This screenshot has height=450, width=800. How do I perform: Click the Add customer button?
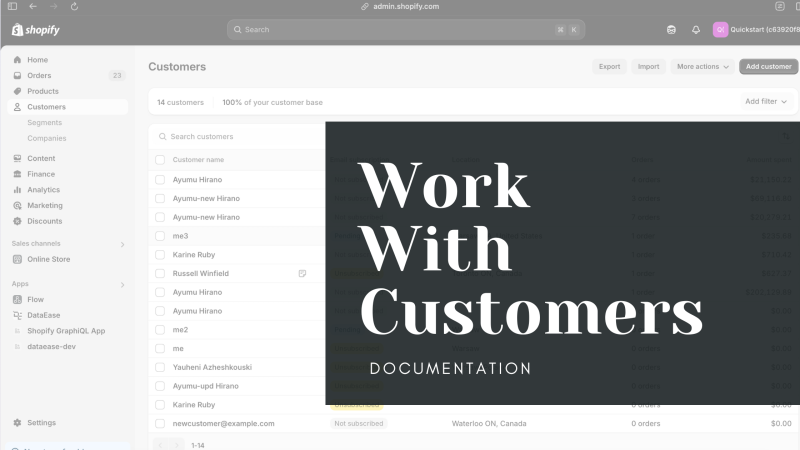768,66
